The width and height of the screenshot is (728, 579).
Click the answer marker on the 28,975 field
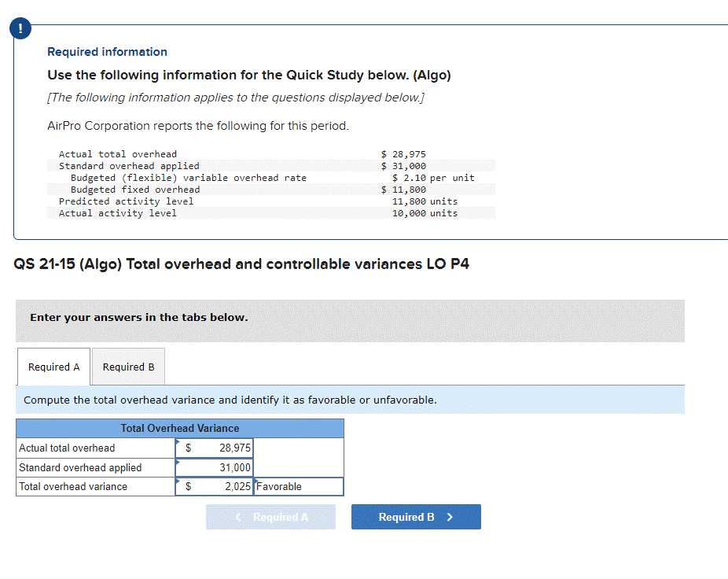[x=182, y=442]
